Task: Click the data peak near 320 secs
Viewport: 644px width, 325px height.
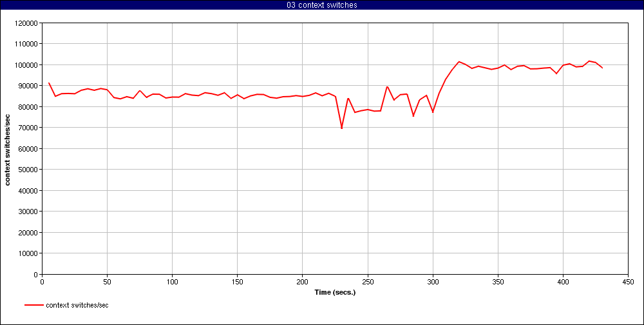Action: point(459,62)
